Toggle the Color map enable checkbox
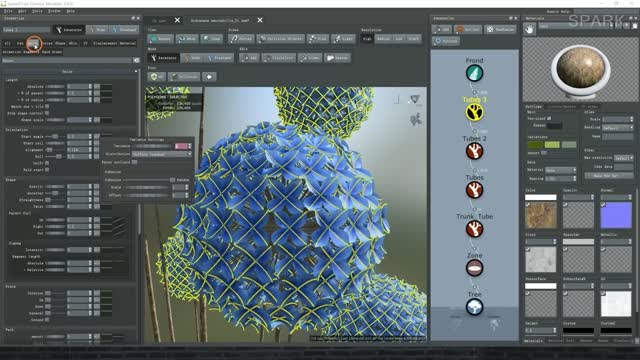The image size is (640, 360). point(528,204)
